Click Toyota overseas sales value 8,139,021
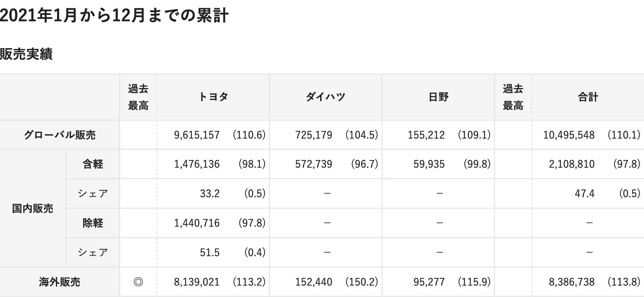 click(197, 282)
